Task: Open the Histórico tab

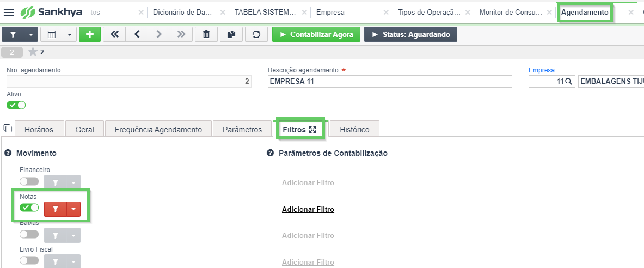Action: (354, 130)
